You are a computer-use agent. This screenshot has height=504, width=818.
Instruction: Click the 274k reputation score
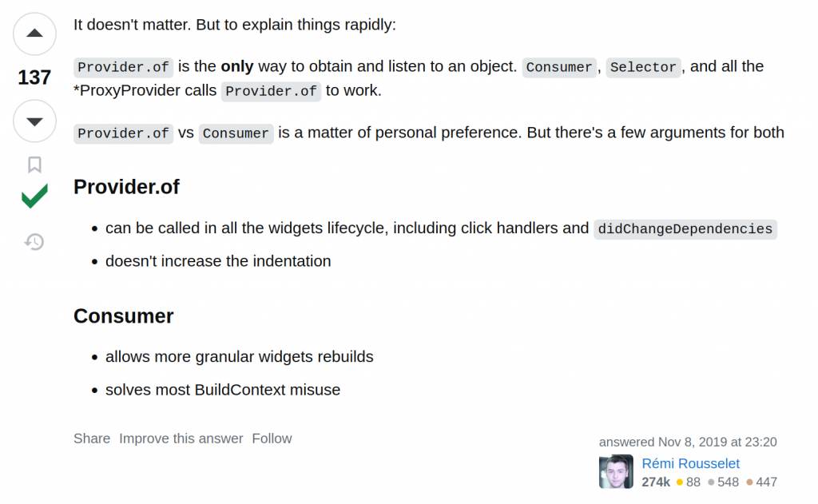click(656, 482)
